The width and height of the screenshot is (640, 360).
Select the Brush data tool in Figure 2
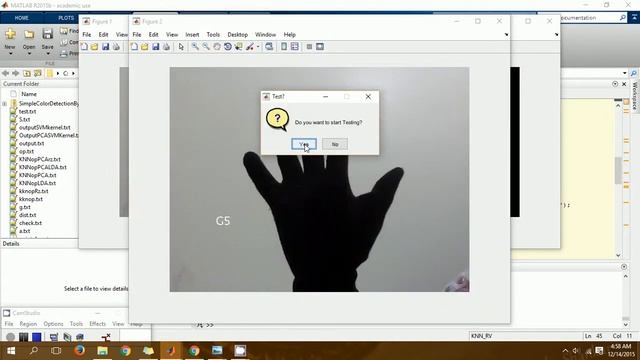(x=249, y=47)
